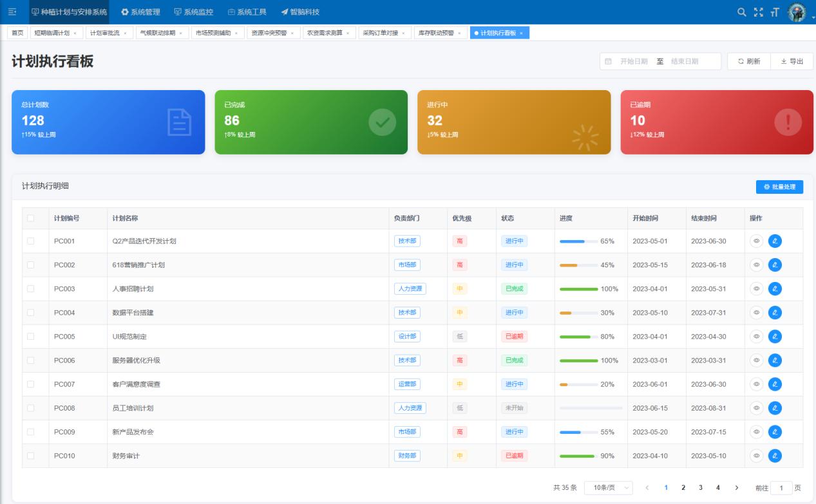Click the 批量处理 button
The image size is (816, 504).
coord(779,187)
